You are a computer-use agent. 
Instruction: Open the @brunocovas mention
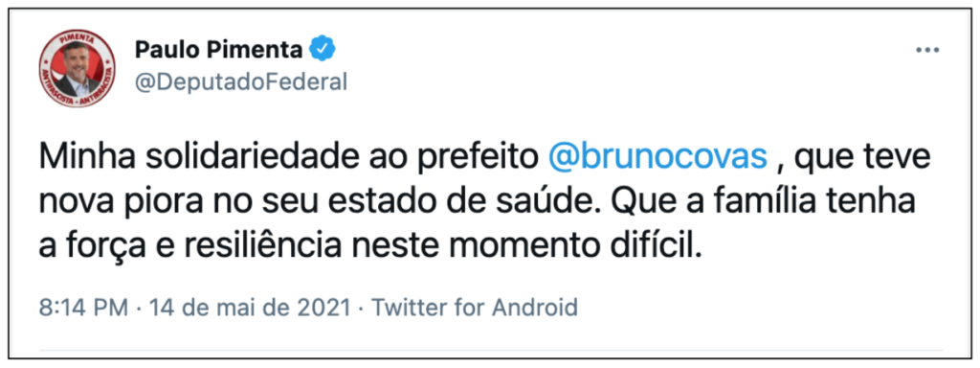[657, 158]
